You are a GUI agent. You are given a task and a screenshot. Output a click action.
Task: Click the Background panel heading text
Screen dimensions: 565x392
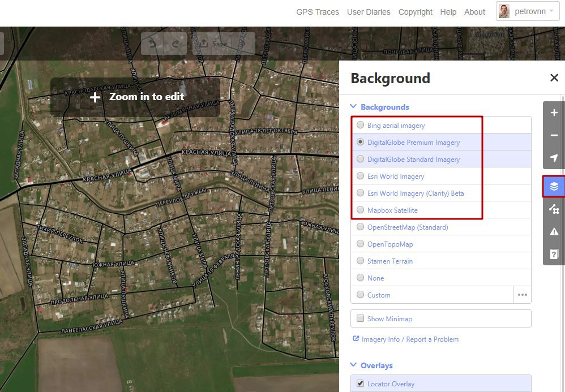tap(390, 78)
